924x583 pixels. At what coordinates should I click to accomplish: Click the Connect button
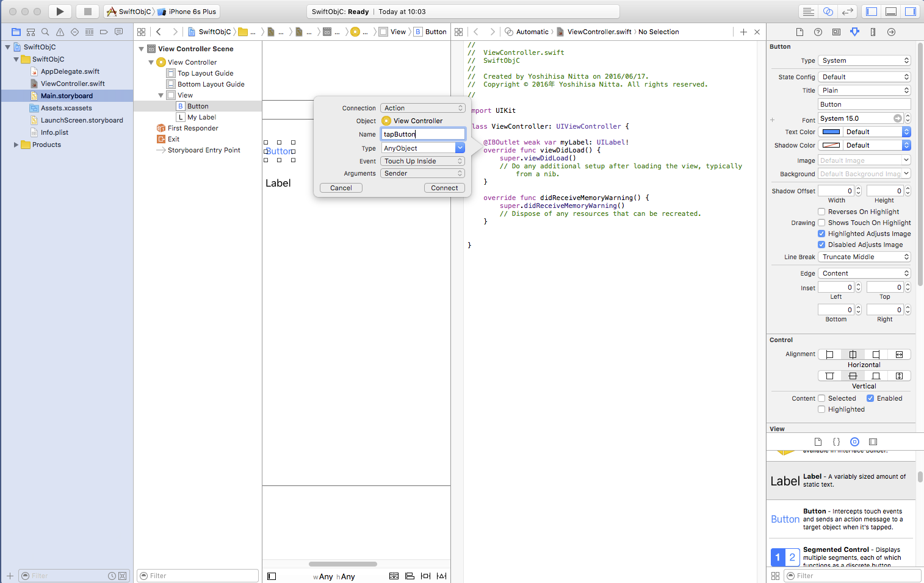click(444, 188)
